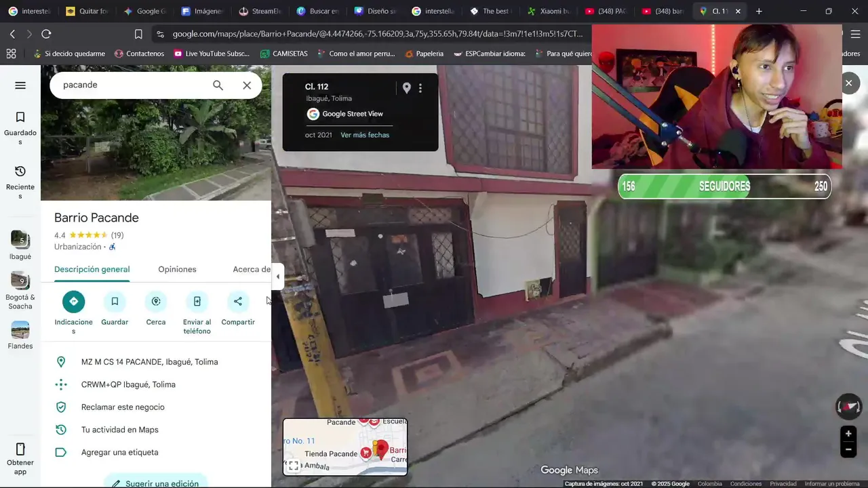868x488 pixels.
Task: Switch to the Acerca de tab
Action: tap(252, 270)
